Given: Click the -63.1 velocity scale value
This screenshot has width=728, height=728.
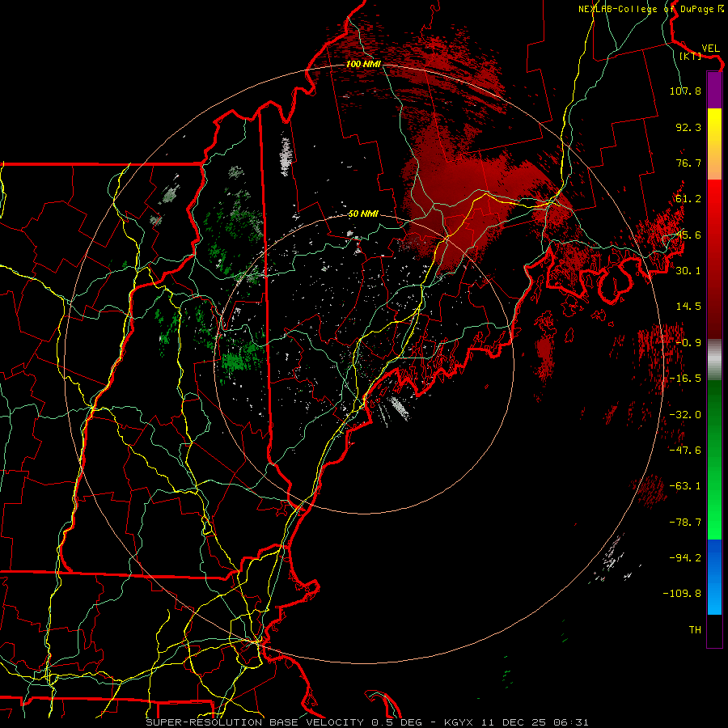Looking at the screenshot, I should click(685, 486).
